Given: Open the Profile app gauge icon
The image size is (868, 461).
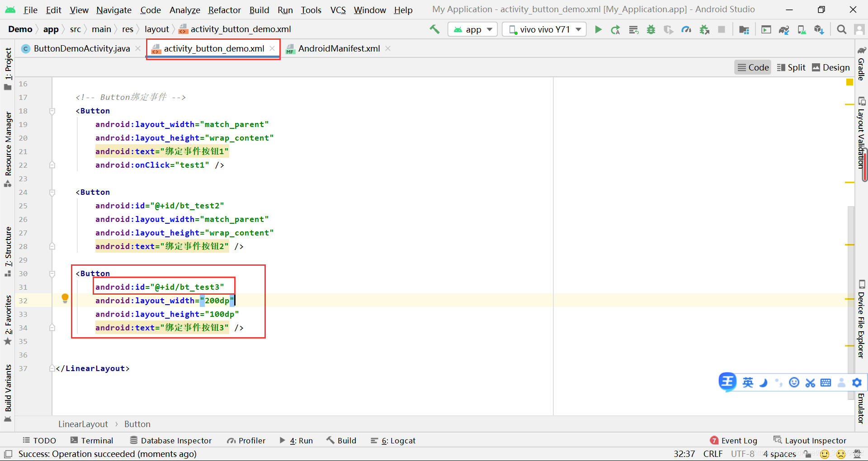Looking at the screenshot, I should [686, 30].
